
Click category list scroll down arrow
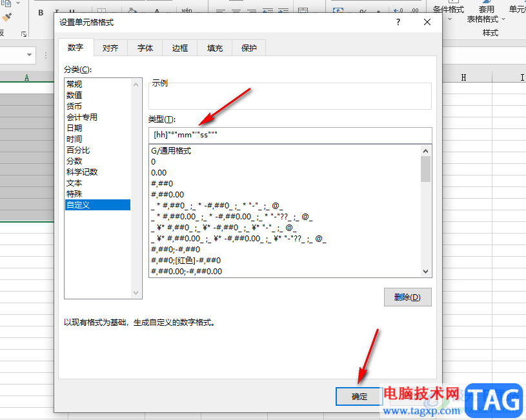click(x=136, y=293)
